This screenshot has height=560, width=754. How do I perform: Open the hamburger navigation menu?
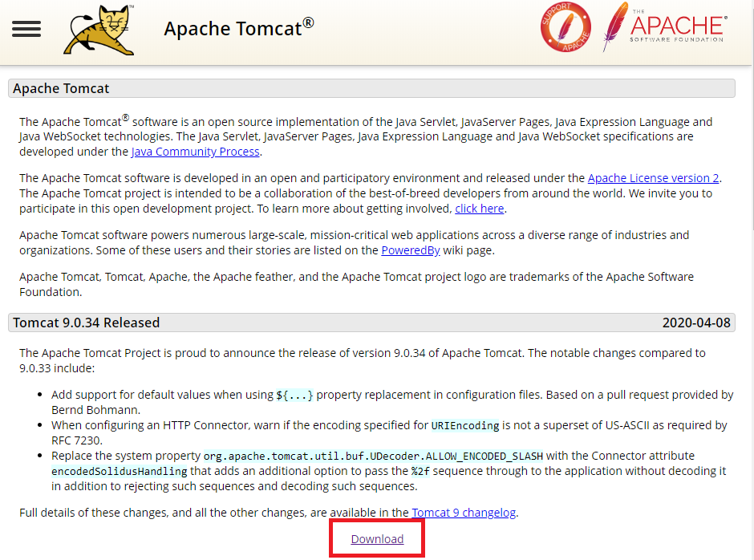click(x=26, y=29)
